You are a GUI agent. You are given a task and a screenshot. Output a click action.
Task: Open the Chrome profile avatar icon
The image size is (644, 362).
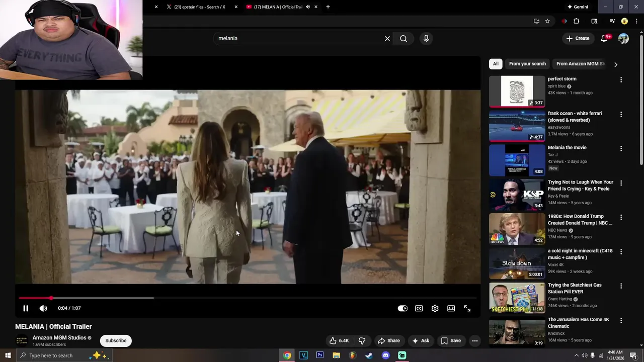624,21
